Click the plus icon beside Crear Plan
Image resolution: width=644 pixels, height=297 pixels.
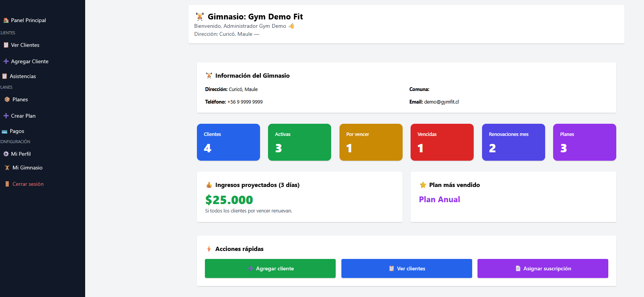click(x=6, y=116)
